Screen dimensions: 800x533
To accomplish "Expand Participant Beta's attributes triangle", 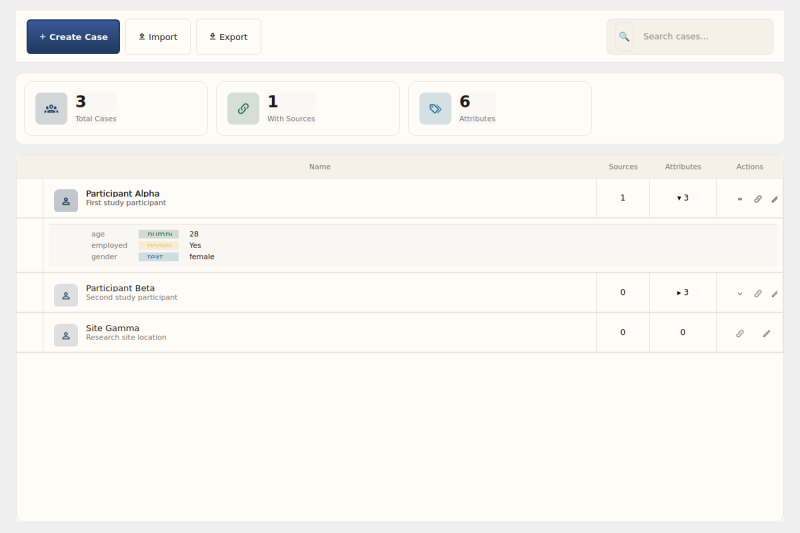I will click(679, 293).
